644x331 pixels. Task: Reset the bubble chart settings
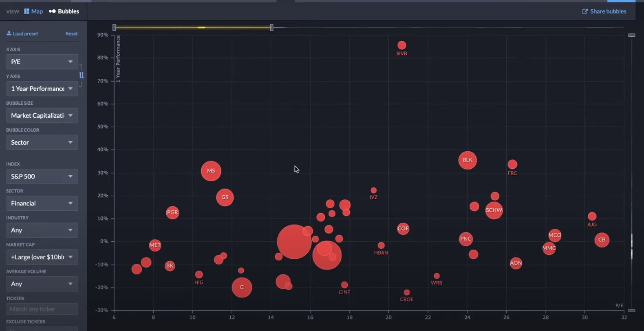71,33
